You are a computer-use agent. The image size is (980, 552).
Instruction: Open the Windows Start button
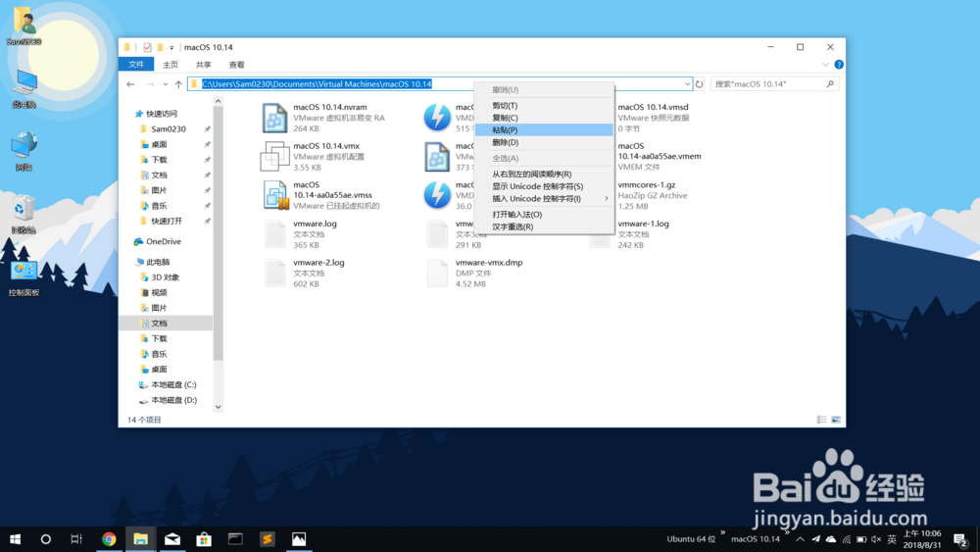(x=15, y=539)
